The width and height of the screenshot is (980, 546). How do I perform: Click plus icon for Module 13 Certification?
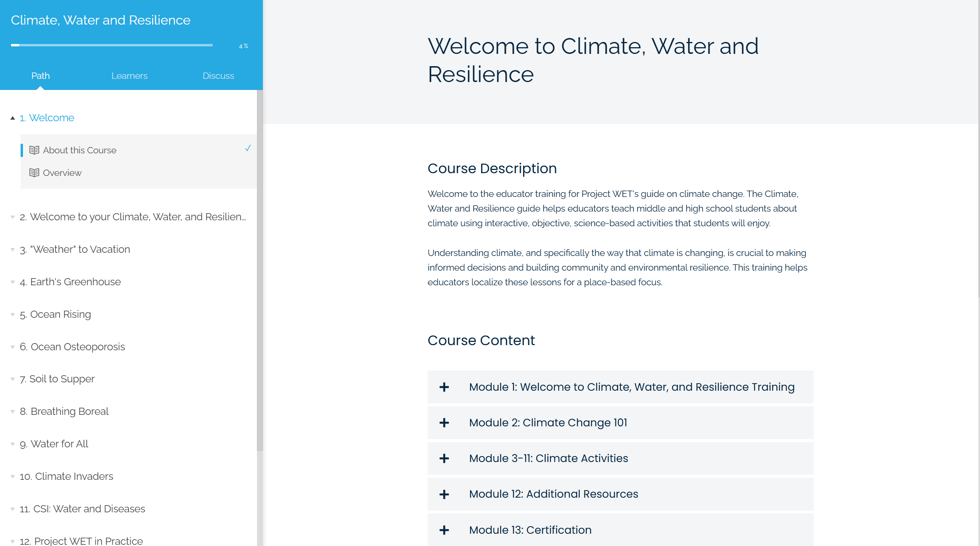pos(444,530)
